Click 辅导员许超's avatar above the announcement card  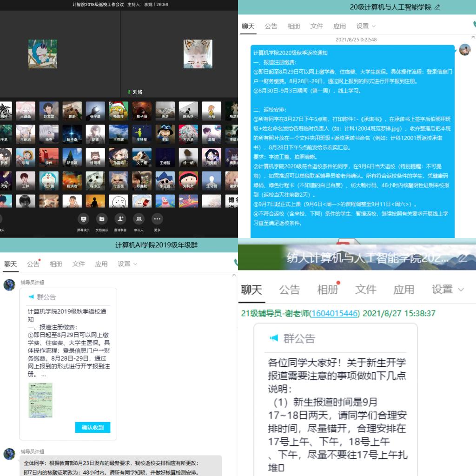[9, 285]
